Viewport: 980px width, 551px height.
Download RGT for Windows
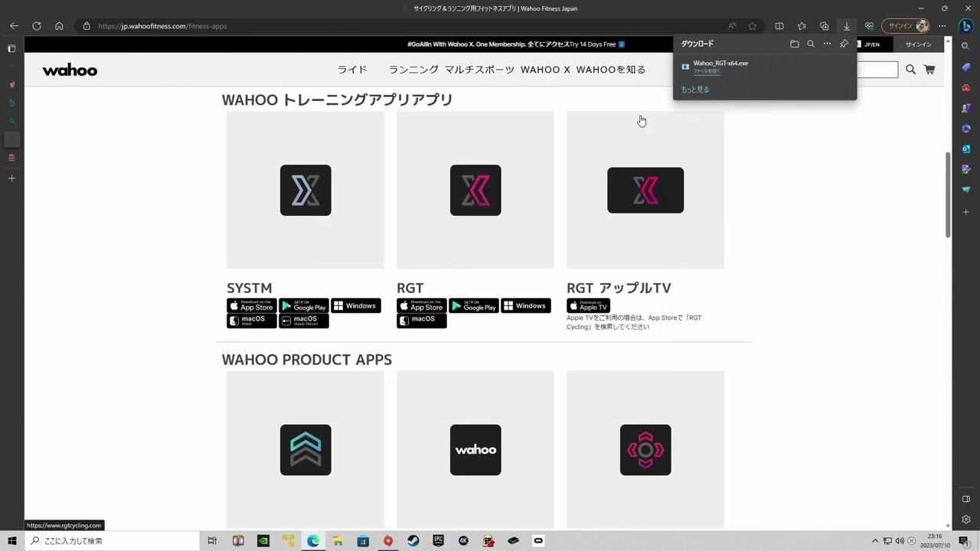pos(526,306)
